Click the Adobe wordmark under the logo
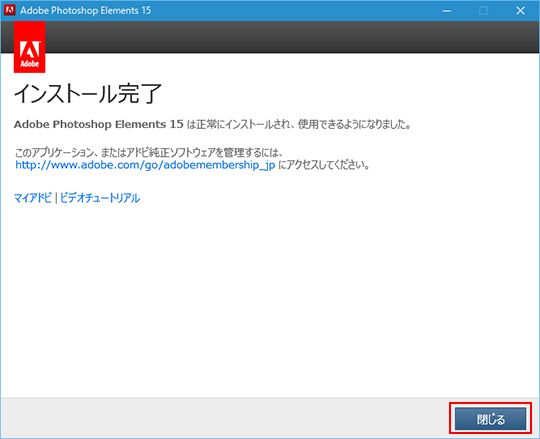The height and width of the screenshot is (439, 540). 30,64
